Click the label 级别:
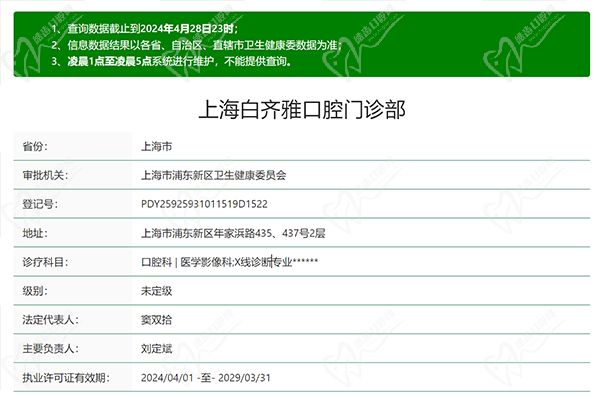 point(35,291)
